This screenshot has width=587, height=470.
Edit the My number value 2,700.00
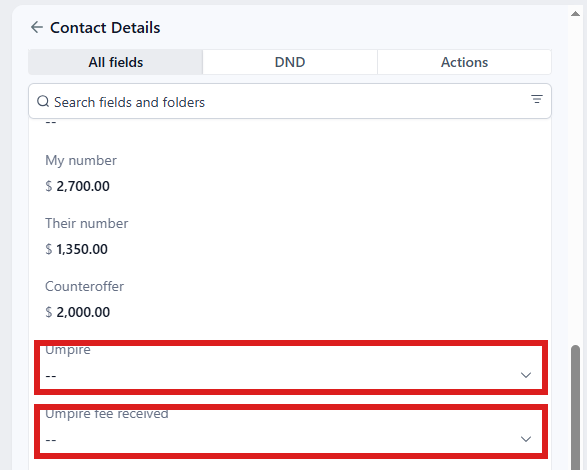[x=83, y=186]
